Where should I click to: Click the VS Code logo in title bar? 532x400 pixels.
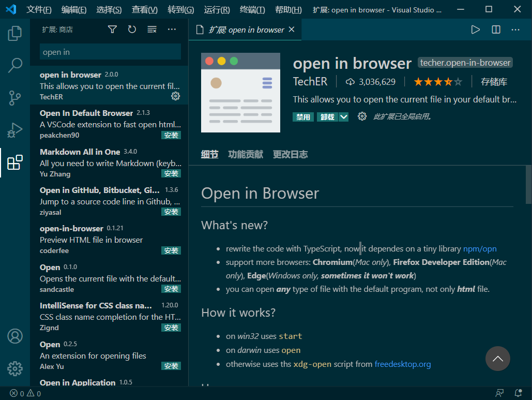(x=11, y=9)
